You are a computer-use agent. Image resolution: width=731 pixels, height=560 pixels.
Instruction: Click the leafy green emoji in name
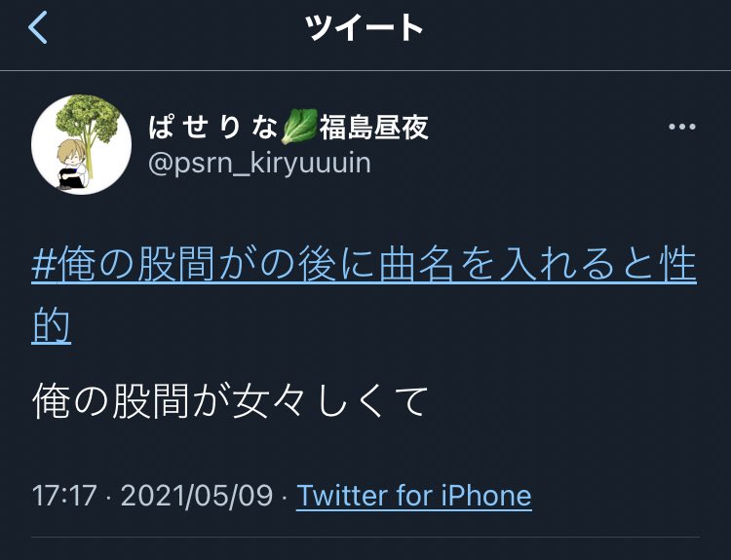tap(299, 127)
